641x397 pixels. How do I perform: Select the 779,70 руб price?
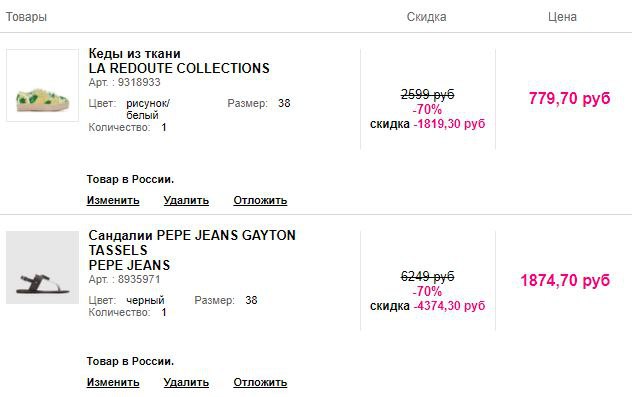(569, 99)
